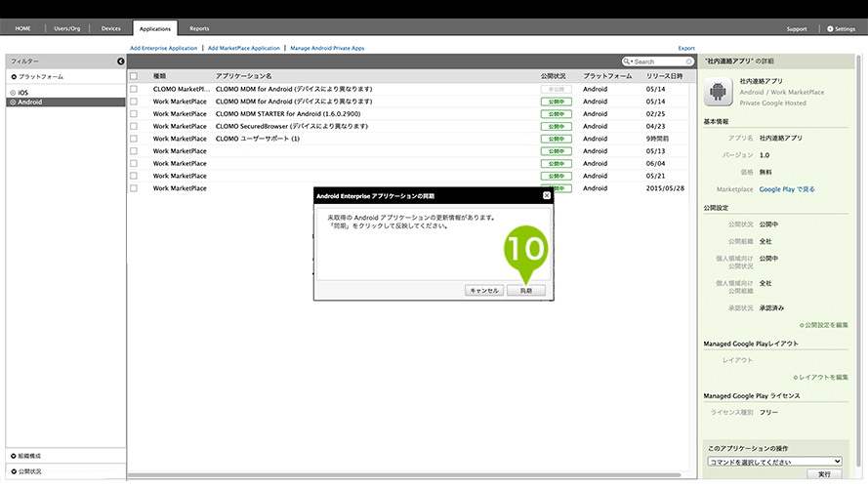Open コマンドを選択してください dropdown
Image resolution: width=868 pixels, height=488 pixels.
click(774, 462)
